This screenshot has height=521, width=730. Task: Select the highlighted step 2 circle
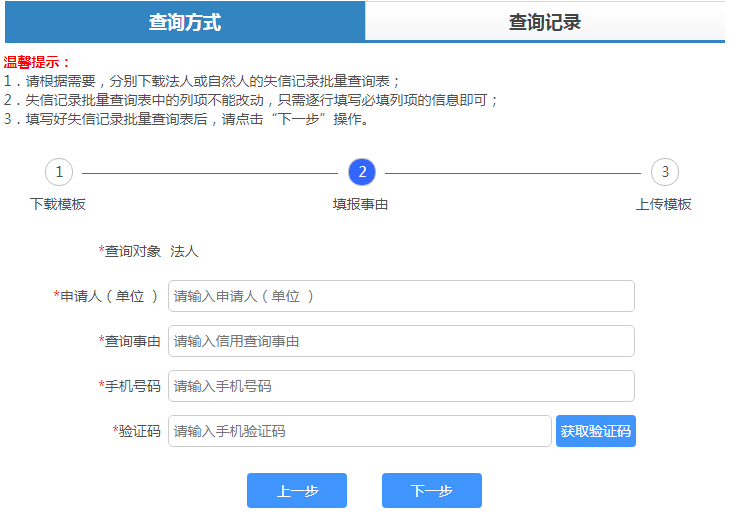click(x=362, y=172)
